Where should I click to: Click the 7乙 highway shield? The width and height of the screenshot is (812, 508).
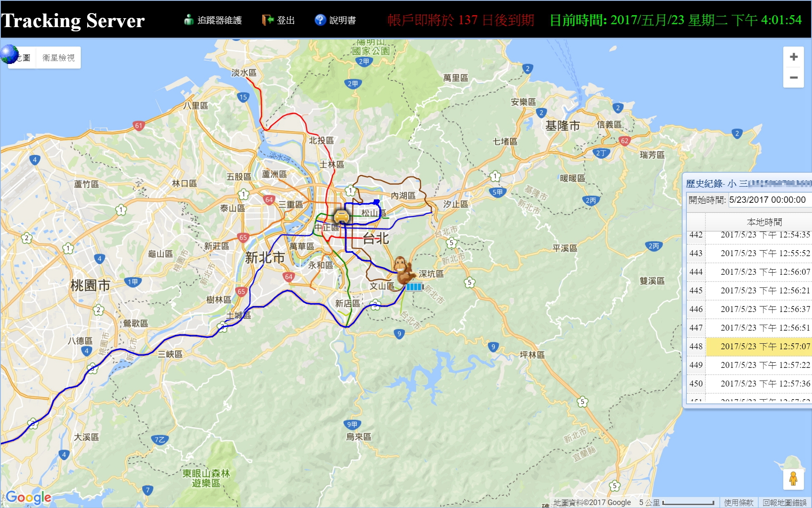pyautogui.click(x=160, y=440)
